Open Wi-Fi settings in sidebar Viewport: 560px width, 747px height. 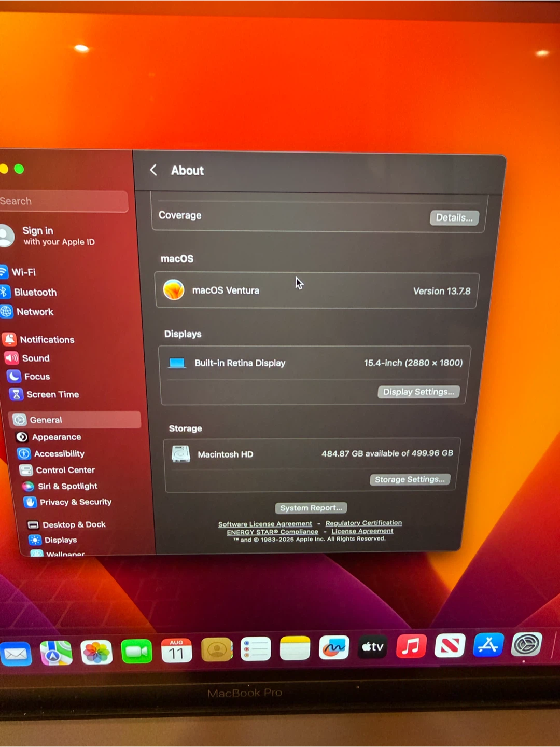18,272
